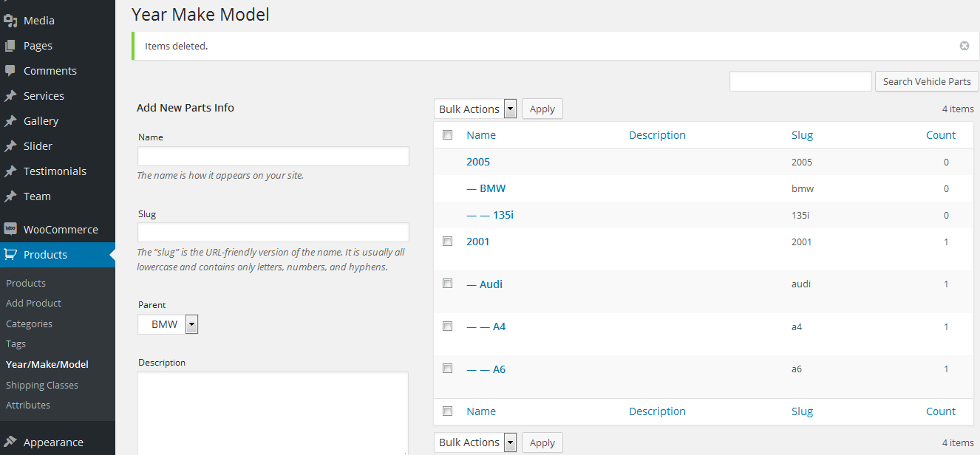Click the Services pin icon
980x455 pixels.
pos(10,96)
